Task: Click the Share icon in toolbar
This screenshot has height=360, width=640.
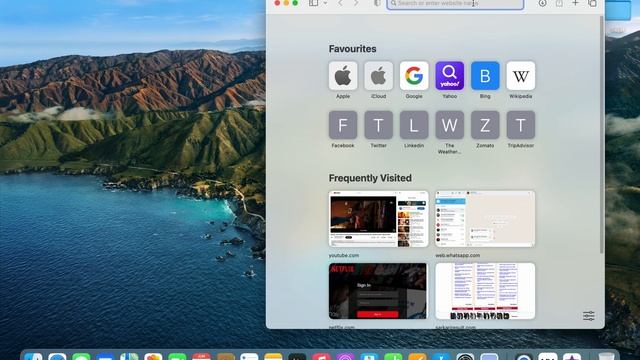Action: [x=559, y=3]
